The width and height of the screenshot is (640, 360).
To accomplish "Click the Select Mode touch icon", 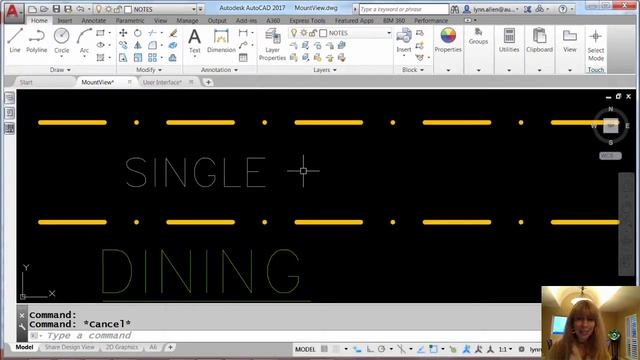I will point(596,44).
